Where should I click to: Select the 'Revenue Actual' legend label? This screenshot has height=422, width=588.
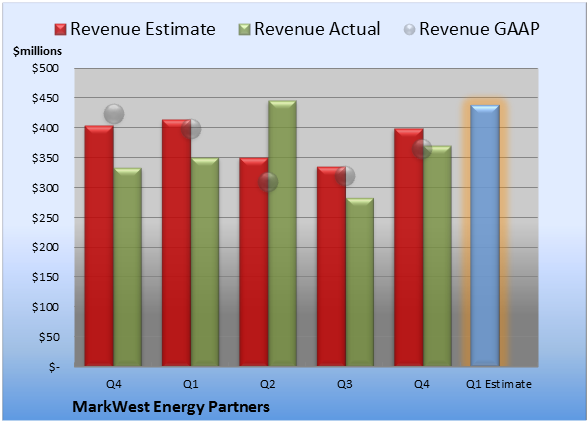317,29
